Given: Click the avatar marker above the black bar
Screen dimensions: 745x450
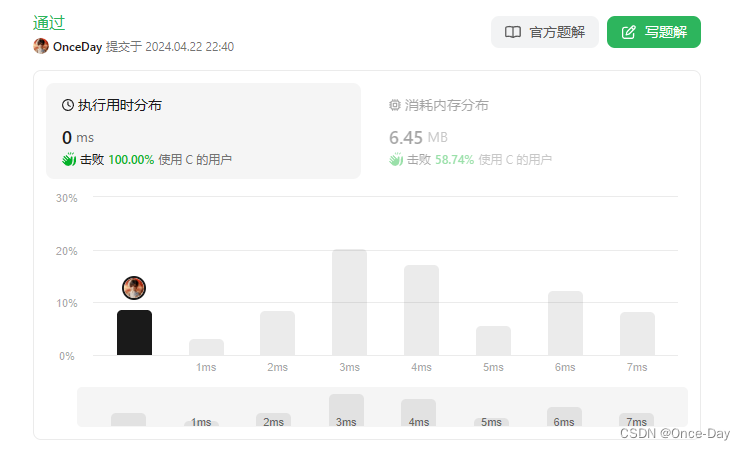Looking at the screenshot, I should [x=134, y=288].
